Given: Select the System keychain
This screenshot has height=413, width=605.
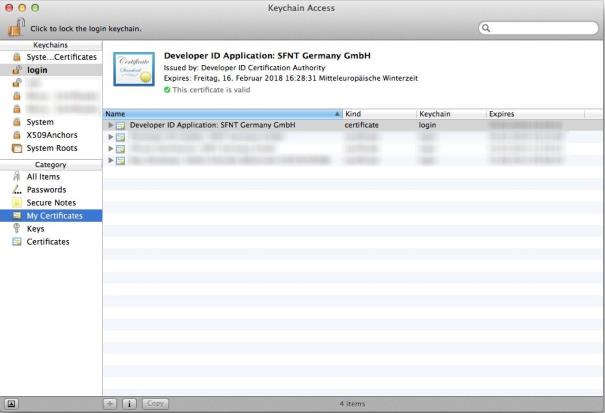Looking at the screenshot, I should tap(51, 122).
